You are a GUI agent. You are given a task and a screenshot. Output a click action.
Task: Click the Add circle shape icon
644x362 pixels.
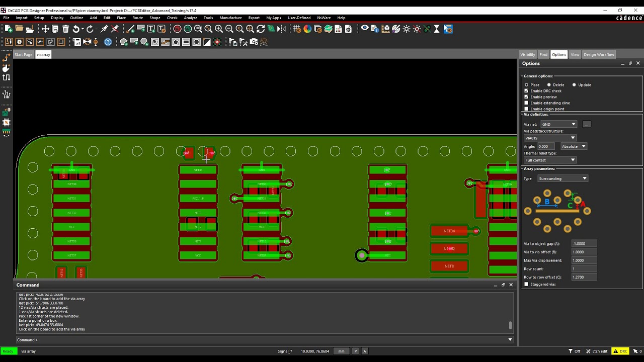144,42
